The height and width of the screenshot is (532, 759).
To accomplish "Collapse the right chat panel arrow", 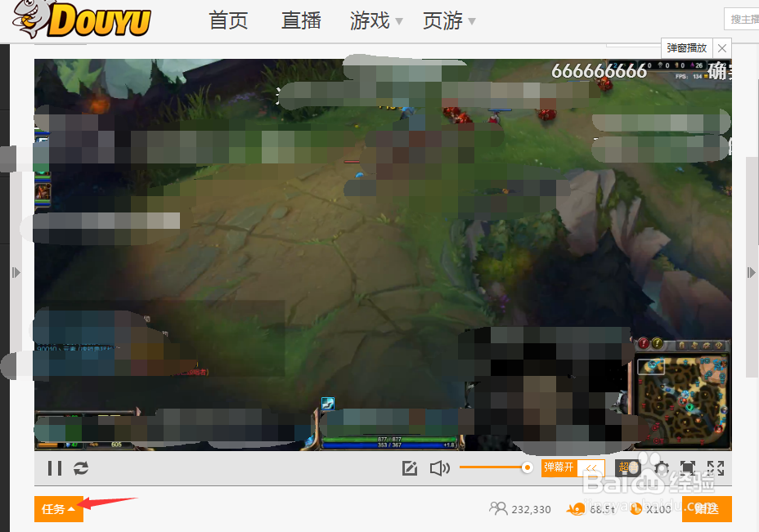I will click(751, 272).
